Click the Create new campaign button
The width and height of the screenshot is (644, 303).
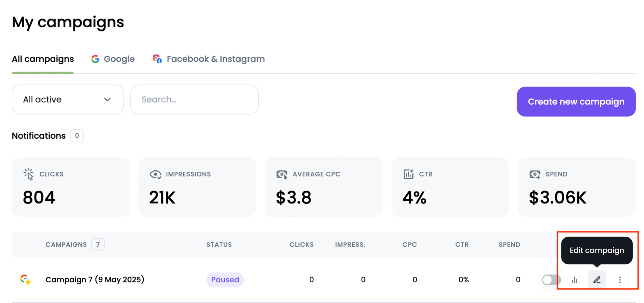click(x=576, y=101)
